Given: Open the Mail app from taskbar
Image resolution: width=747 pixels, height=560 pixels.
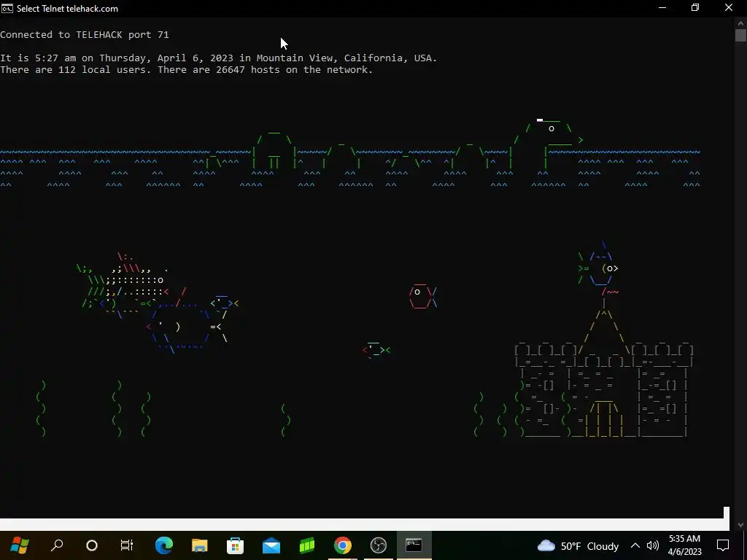Looking at the screenshot, I should (x=271, y=545).
